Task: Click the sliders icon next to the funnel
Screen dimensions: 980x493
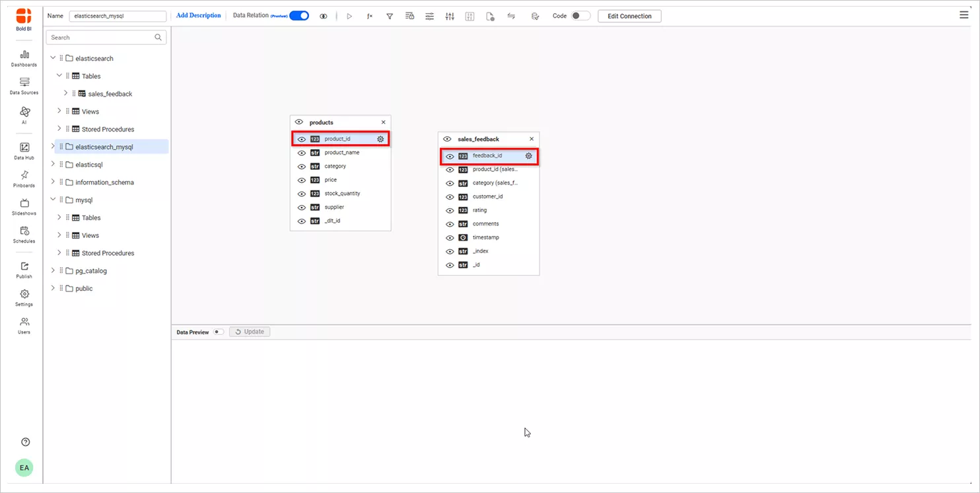Action: (430, 16)
